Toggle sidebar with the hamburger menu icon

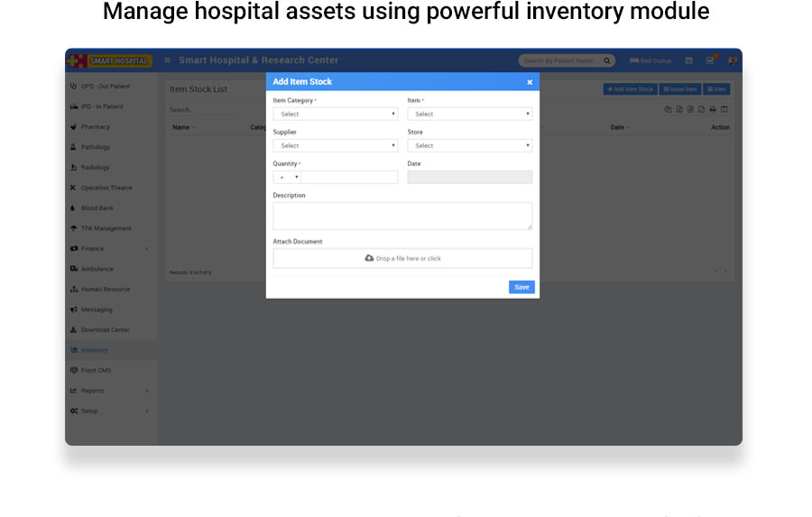tap(167, 60)
